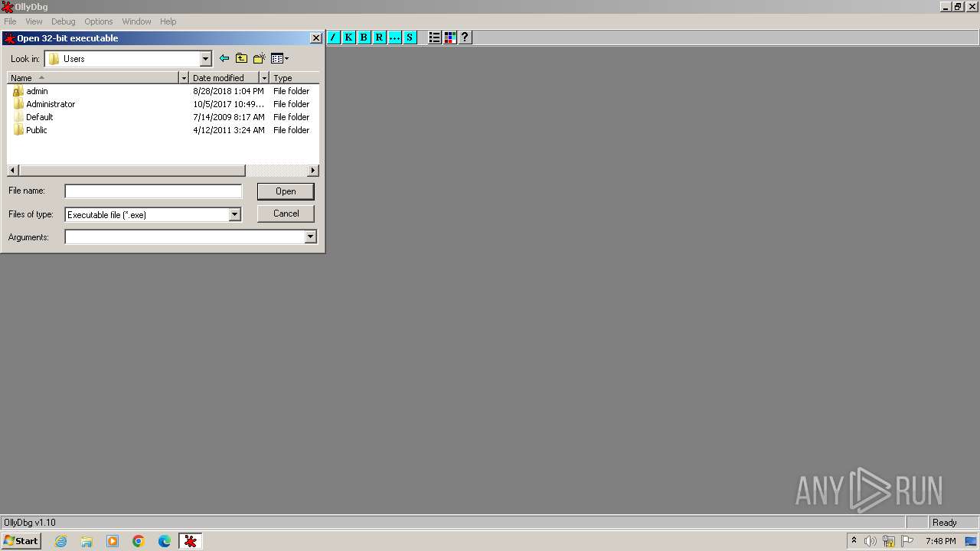980x551 pixels.
Task: Create a new folder
Action: [260, 58]
